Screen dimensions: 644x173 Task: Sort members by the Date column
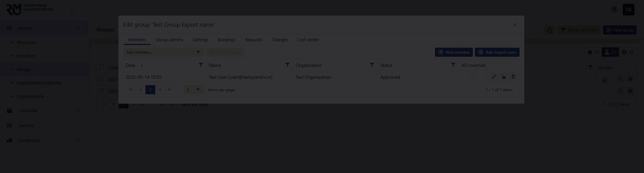point(131,65)
